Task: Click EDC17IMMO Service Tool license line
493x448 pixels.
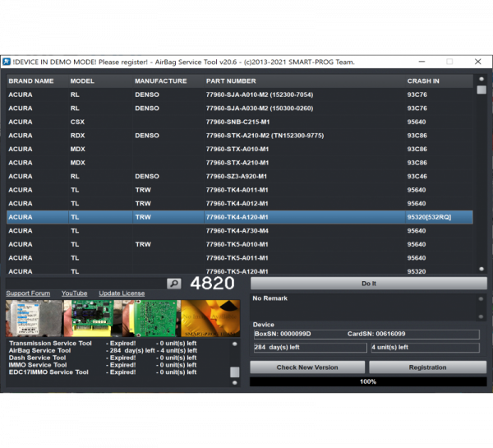Action: pos(103,372)
